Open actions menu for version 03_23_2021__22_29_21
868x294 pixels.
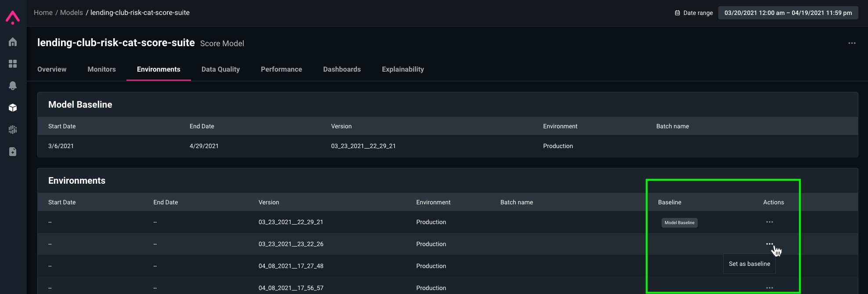pos(769,222)
